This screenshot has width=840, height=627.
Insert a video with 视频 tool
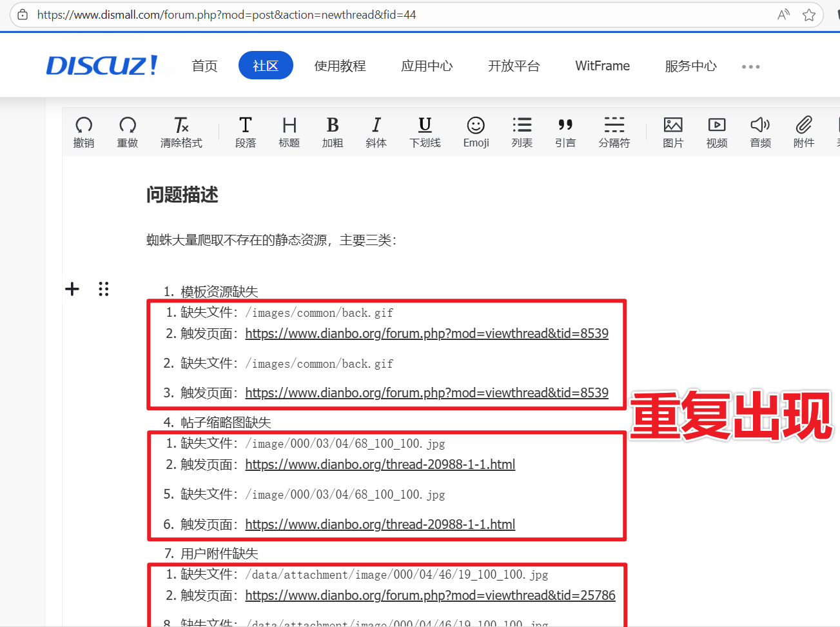click(717, 132)
